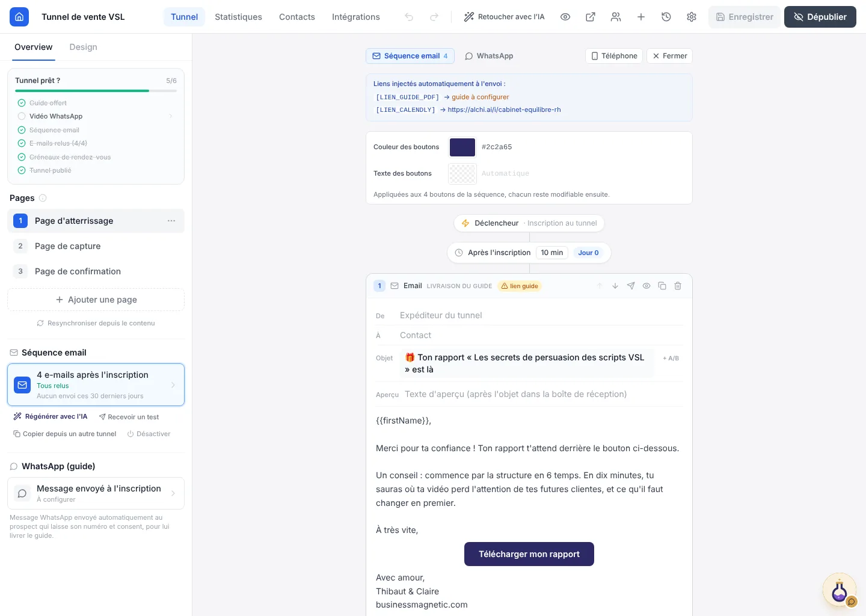Click the Enregistrer button
This screenshot has height=616, width=866.
point(745,17)
